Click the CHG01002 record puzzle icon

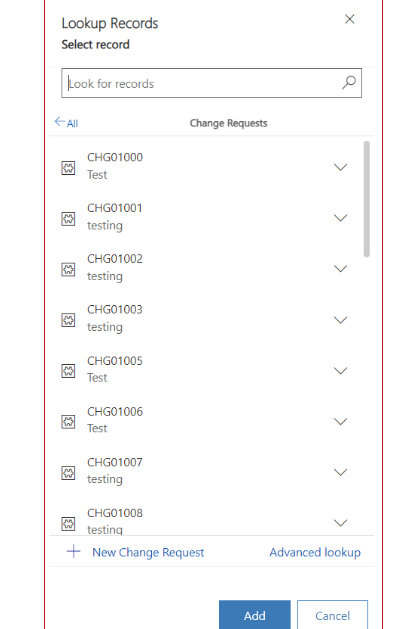coord(68,269)
